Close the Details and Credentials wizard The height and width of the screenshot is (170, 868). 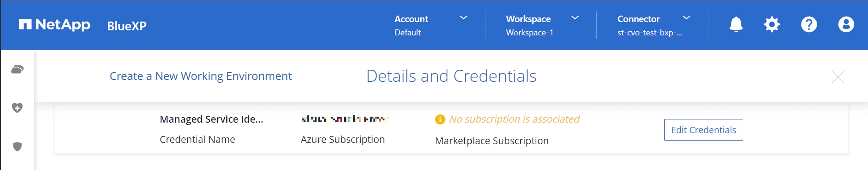click(x=838, y=77)
